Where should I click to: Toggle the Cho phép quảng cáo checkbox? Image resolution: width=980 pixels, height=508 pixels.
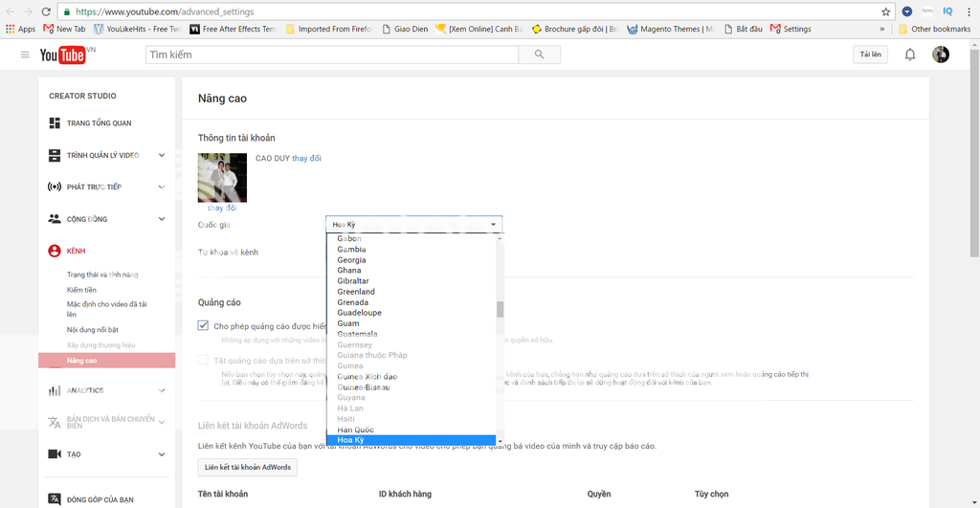(x=203, y=325)
